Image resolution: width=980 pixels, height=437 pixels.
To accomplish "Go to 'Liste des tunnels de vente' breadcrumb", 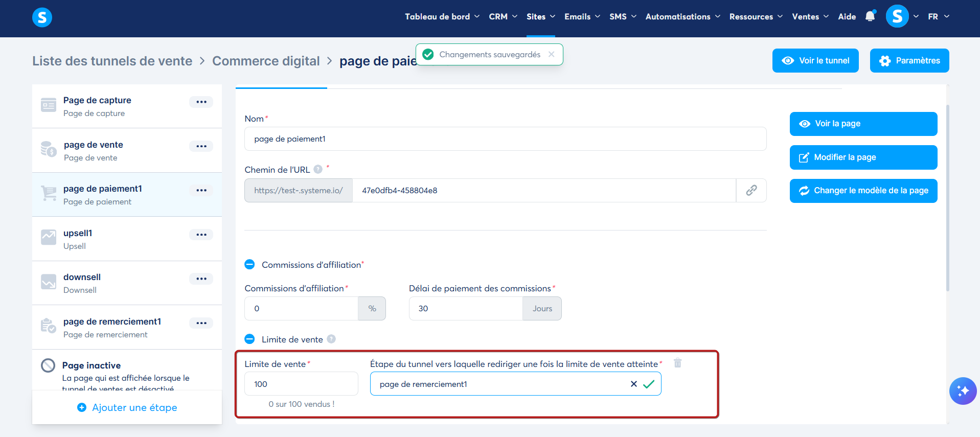I will point(112,61).
